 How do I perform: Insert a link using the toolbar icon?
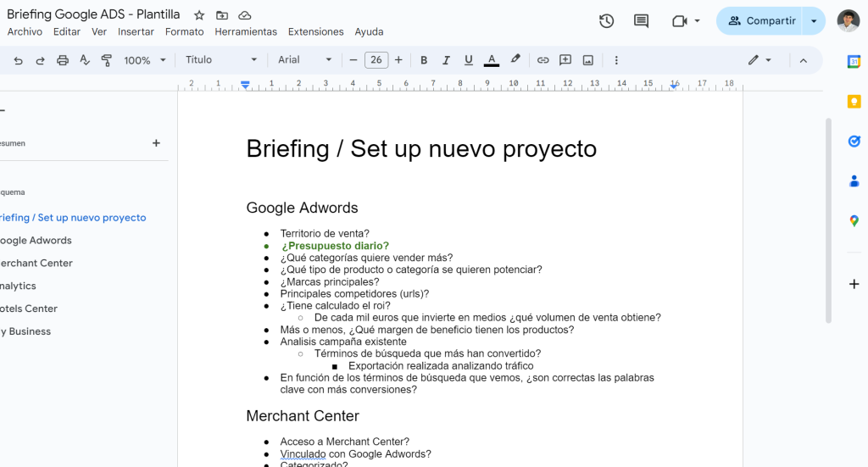[x=543, y=60]
